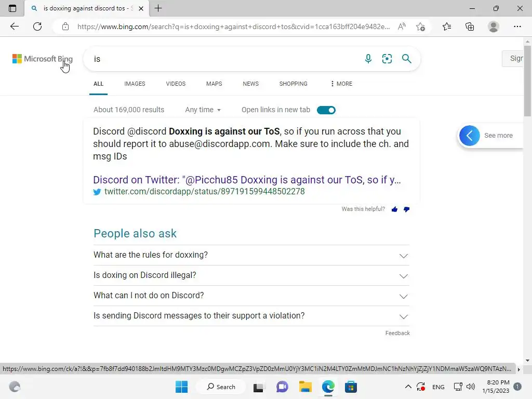Open the notification count badge
Screen dimensions: 532x399
[517, 387]
